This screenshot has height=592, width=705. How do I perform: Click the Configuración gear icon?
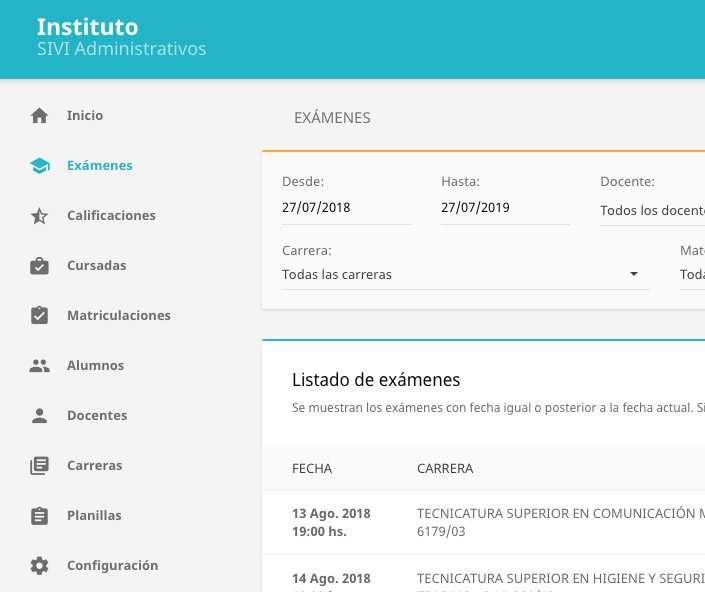40,565
